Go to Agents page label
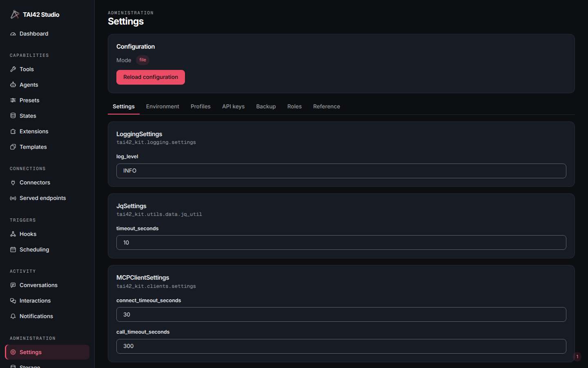 [29, 85]
